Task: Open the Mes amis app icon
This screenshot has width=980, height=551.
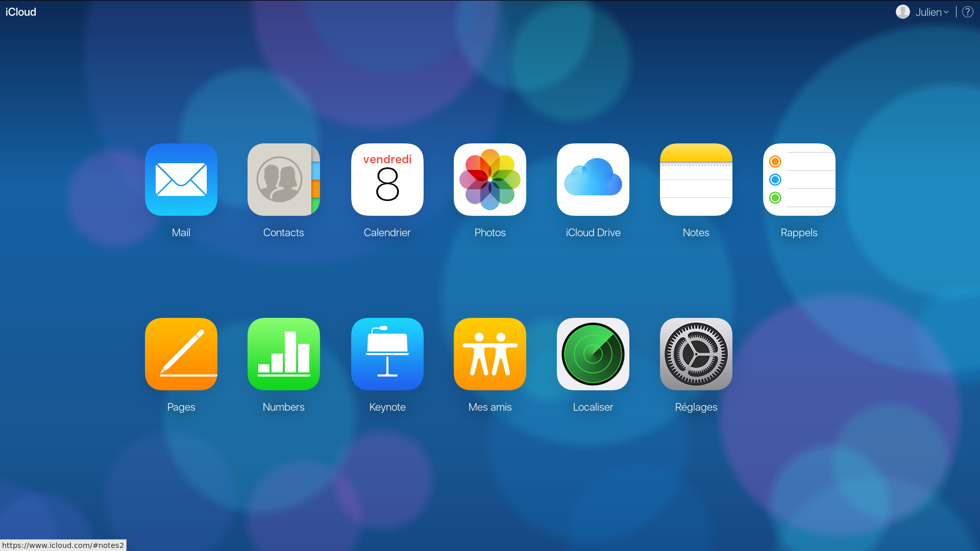Action: tap(490, 354)
